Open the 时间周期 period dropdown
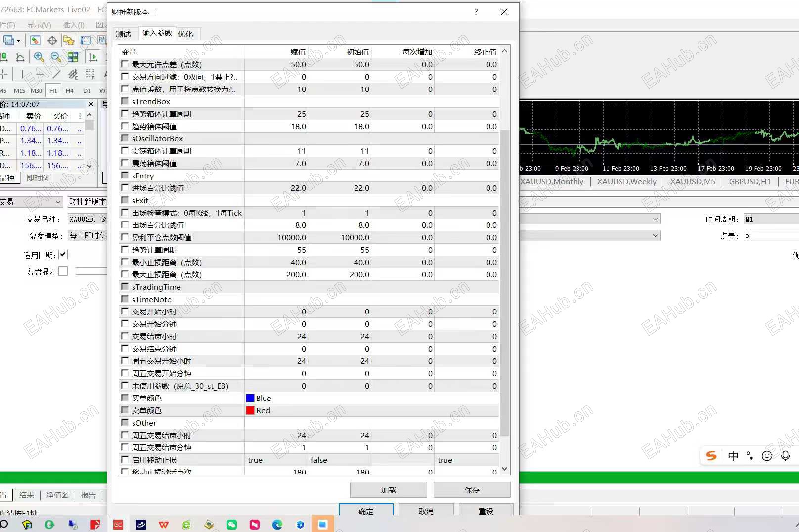Image resolution: width=799 pixels, height=532 pixels. pyautogui.click(x=772, y=219)
